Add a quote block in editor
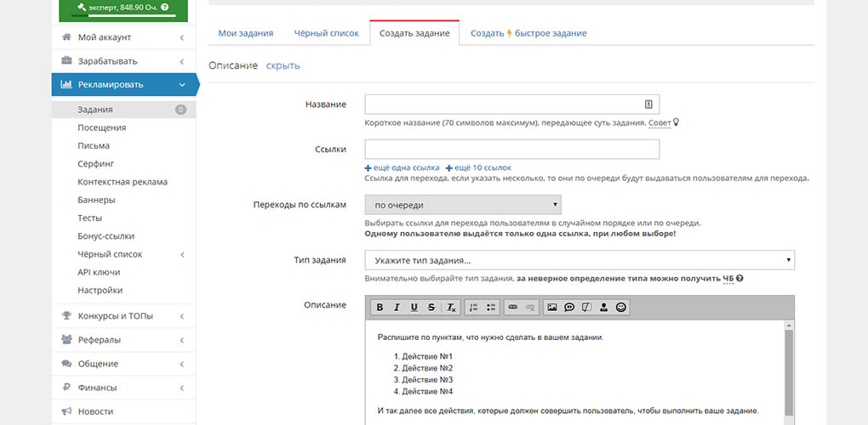This screenshot has height=425, width=868. [569, 308]
